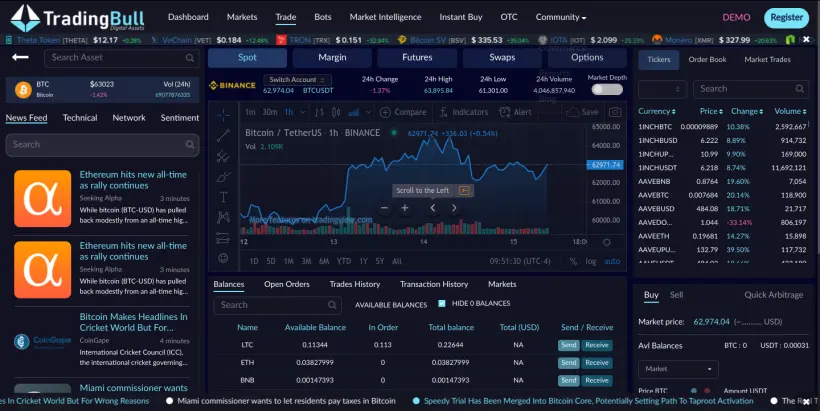Switch to the Open Orders tab
The image size is (820, 411).
coord(287,284)
